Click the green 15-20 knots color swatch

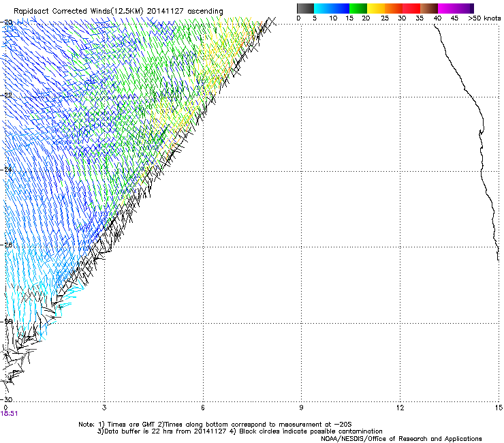[358, 8]
